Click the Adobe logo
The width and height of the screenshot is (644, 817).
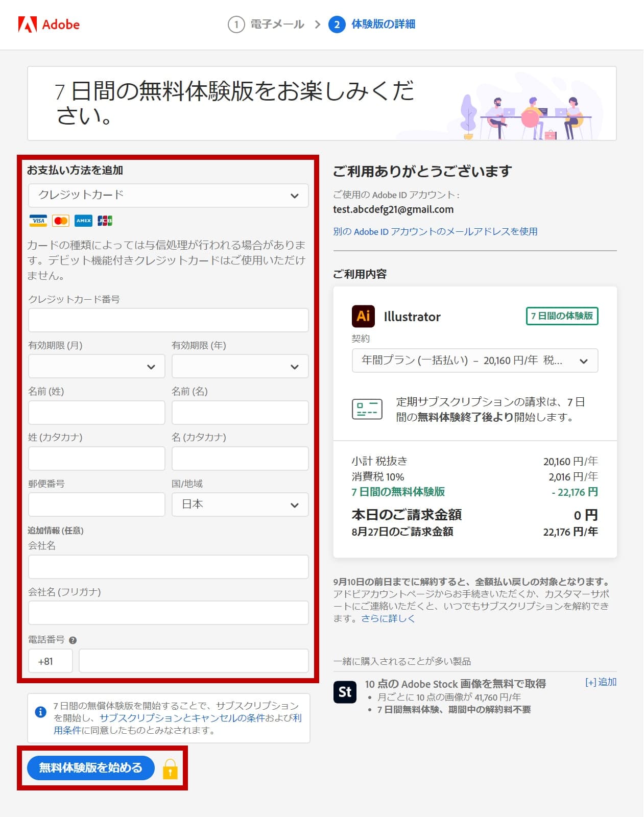[49, 24]
